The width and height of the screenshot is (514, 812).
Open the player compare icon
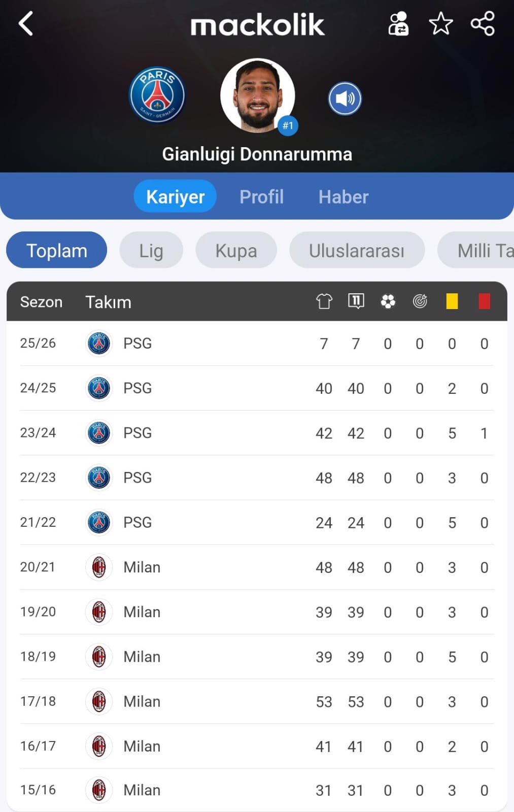398,24
